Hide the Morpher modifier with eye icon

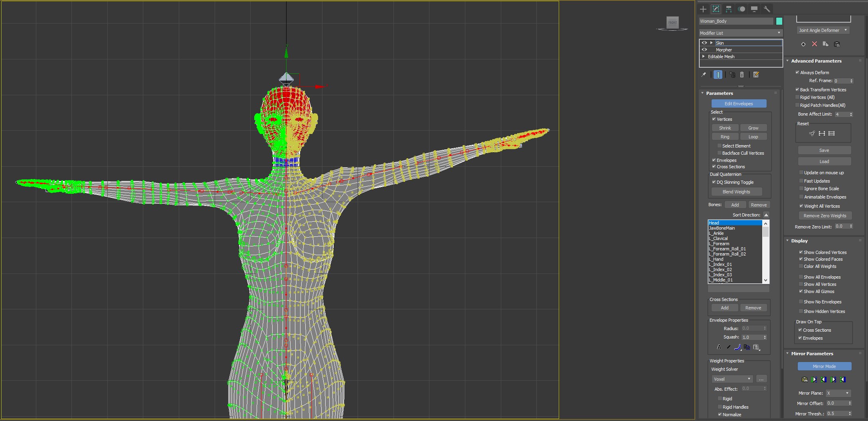point(704,50)
